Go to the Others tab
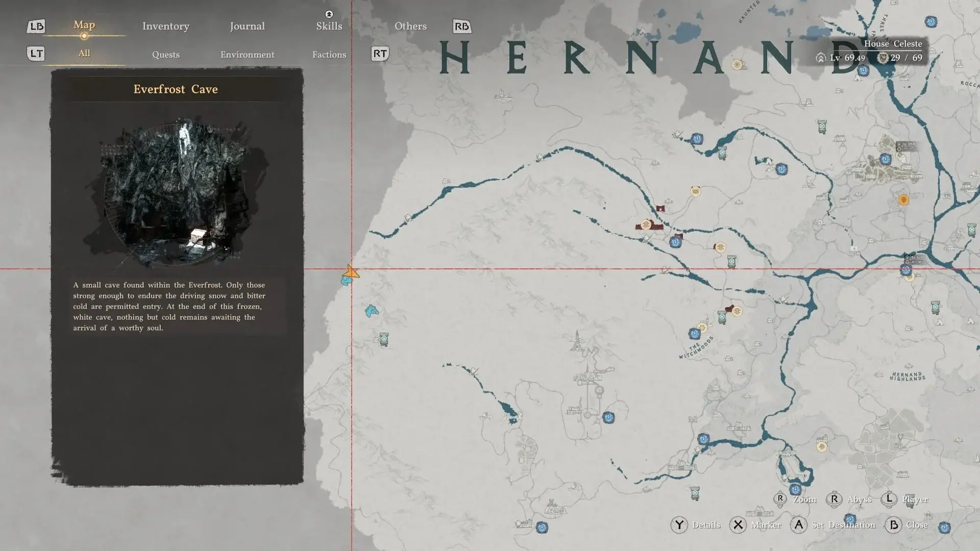Screen dimensions: 980x551 (410, 26)
